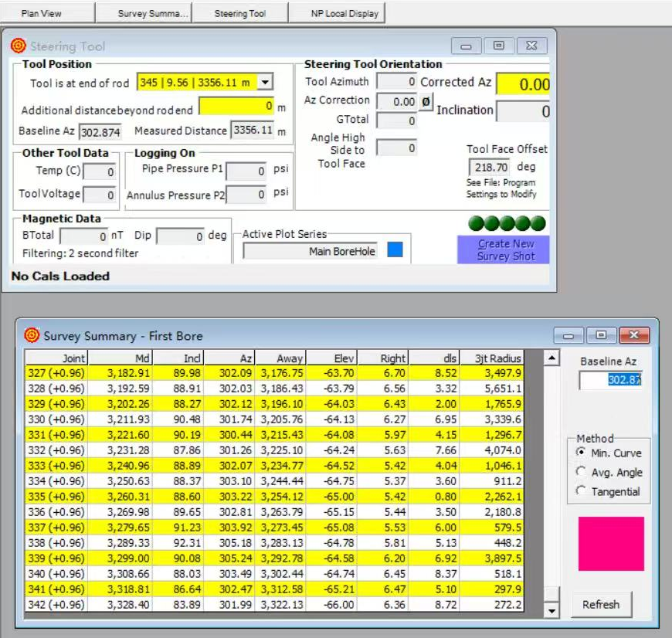Click the blue Active Plot Series square

click(395, 250)
